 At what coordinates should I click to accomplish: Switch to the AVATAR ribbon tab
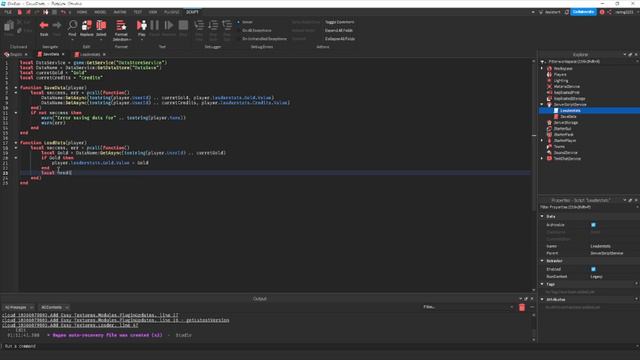click(120, 12)
